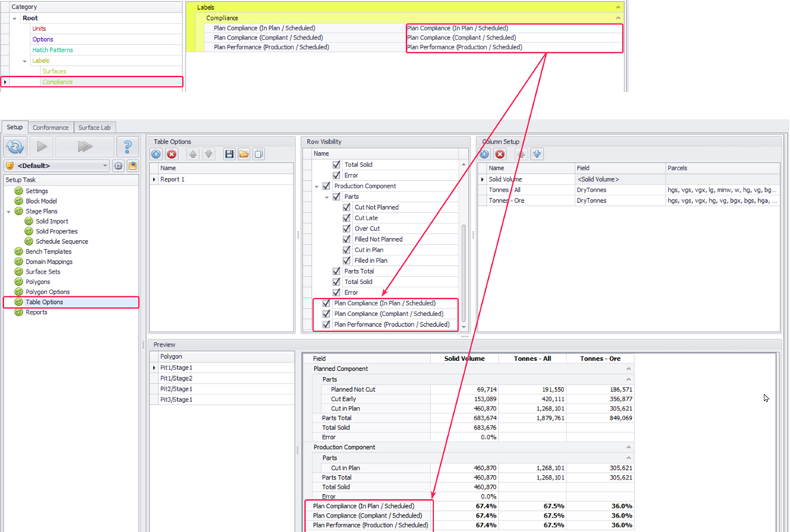Click the Parcels column header
This screenshot has width=790, height=532.
pos(722,168)
